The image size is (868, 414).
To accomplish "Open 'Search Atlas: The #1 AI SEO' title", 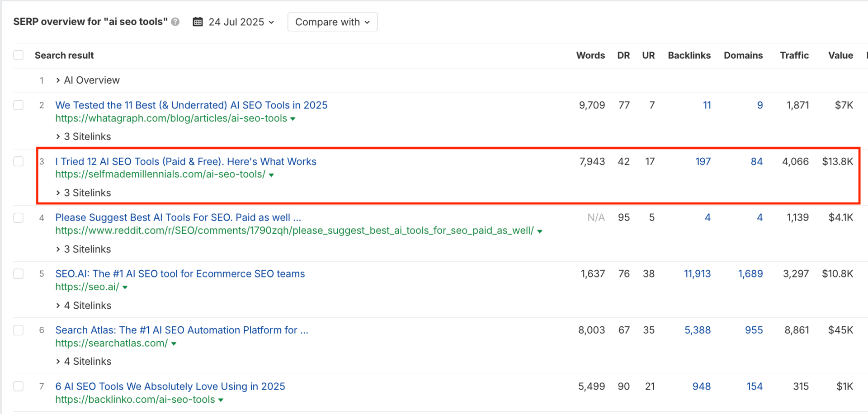I will (x=182, y=330).
